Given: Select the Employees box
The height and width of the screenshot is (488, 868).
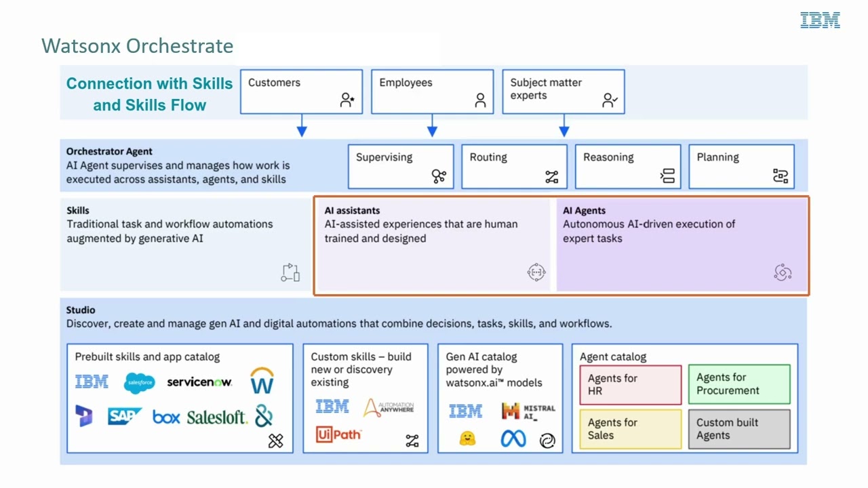Looking at the screenshot, I should click(x=432, y=91).
